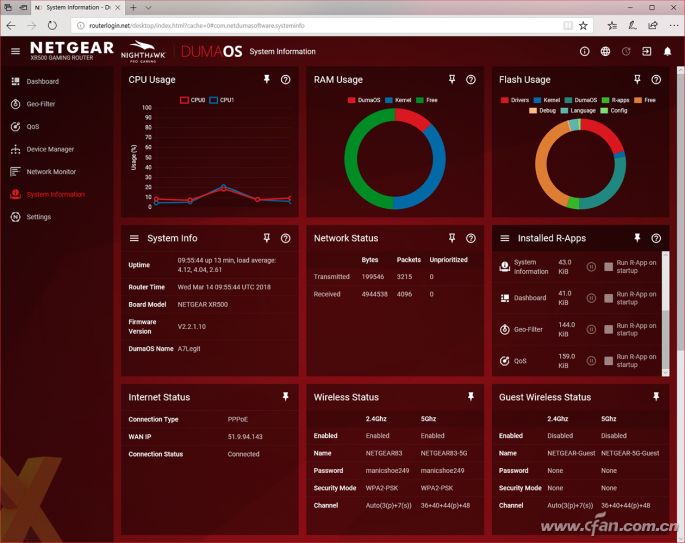Click the info icon in the header
Screen dimensions: 685x543
585,51
